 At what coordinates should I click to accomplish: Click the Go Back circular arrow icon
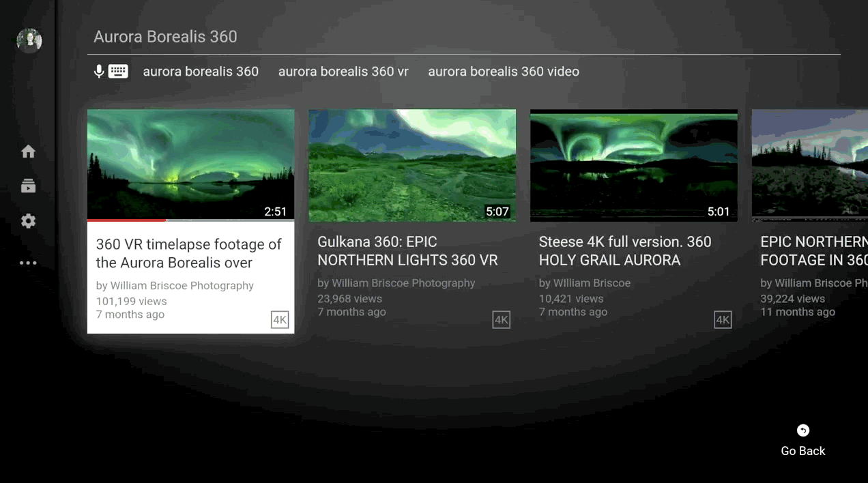tap(803, 430)
